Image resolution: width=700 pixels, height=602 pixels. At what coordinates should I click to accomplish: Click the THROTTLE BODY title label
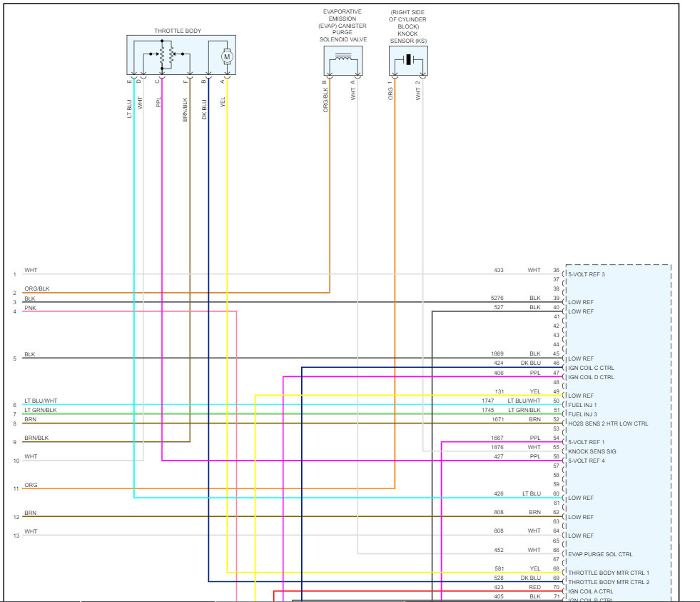(x=176, y=31)
